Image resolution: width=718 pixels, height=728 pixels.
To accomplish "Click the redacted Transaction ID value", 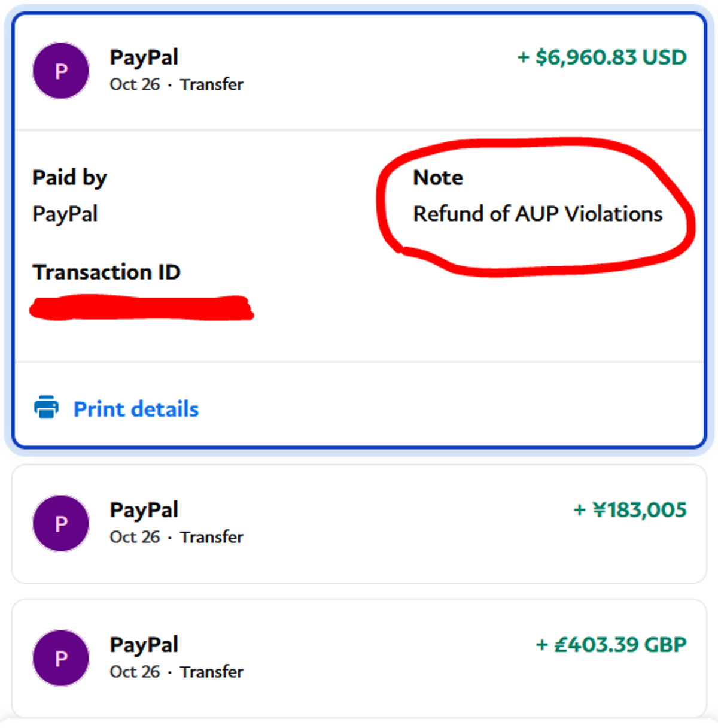I will 142,308.
